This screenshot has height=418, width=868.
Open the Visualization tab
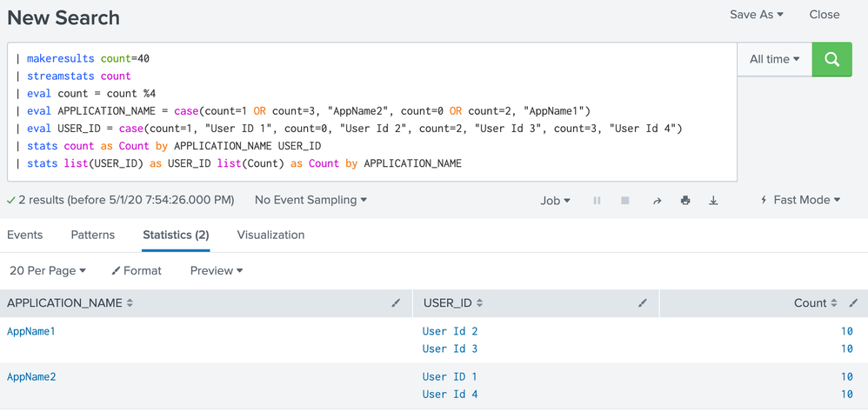point(270,235)
